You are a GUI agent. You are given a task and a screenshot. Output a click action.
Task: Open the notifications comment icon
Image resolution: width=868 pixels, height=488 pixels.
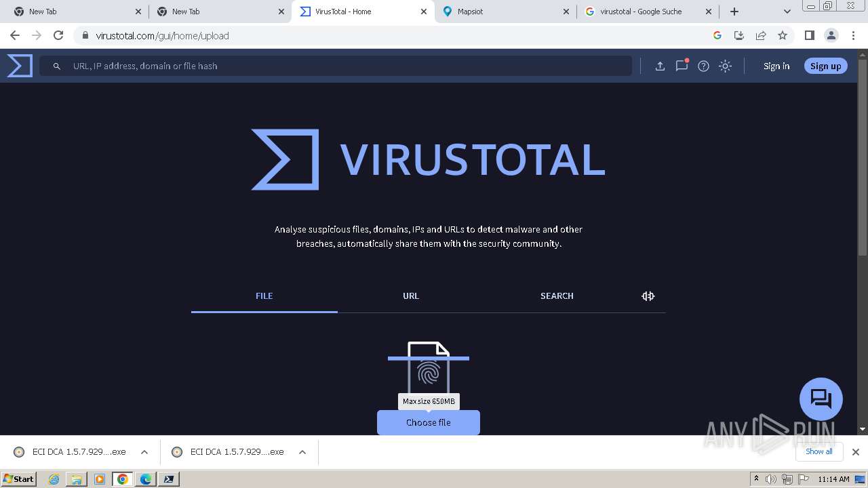[682, 66]
